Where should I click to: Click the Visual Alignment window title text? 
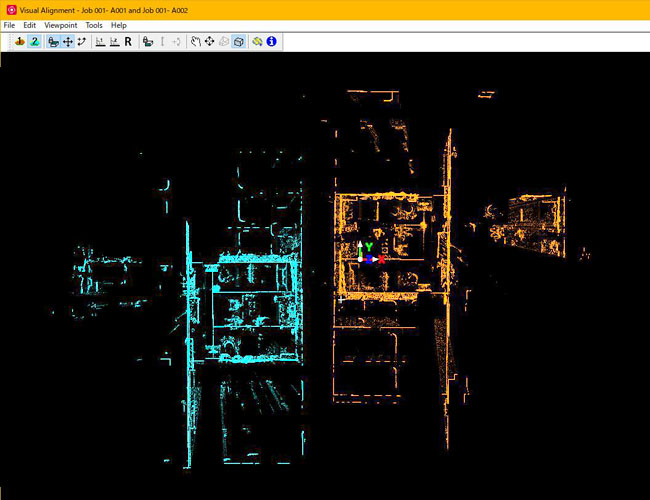point(104,10)
